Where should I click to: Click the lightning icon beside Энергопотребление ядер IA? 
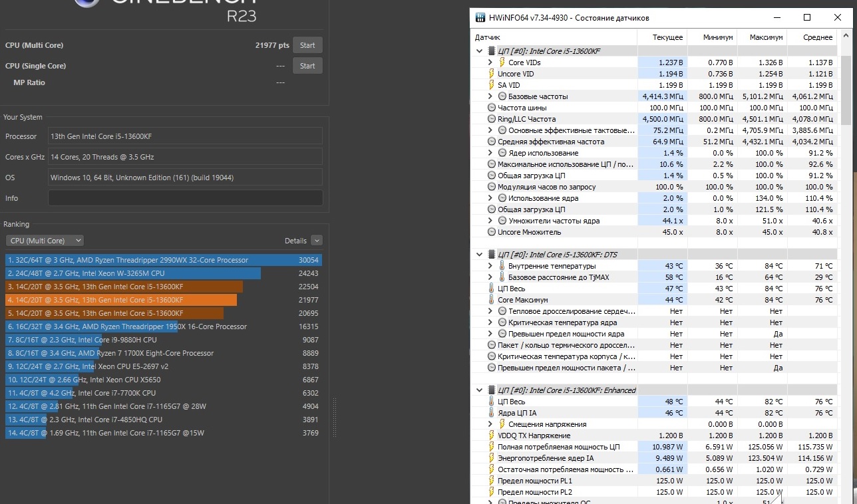492,458
